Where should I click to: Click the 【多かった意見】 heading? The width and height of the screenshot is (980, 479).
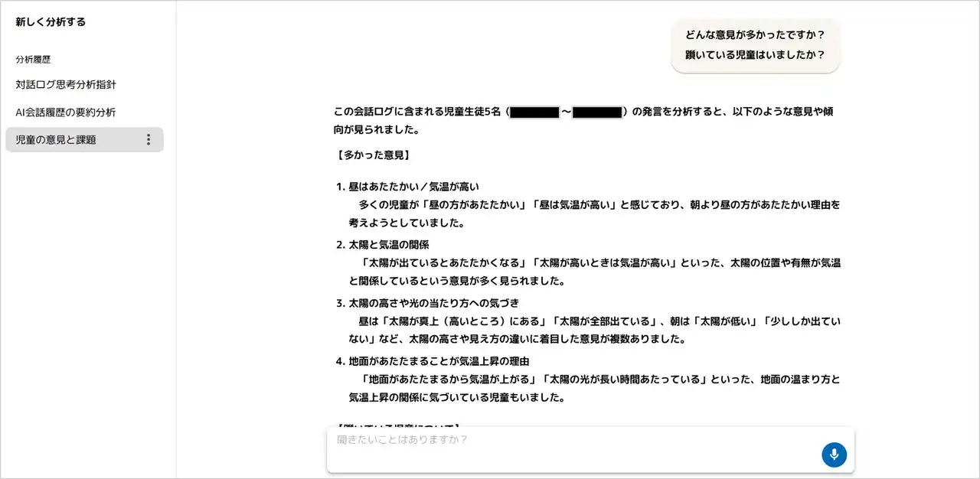coord(374,155)
